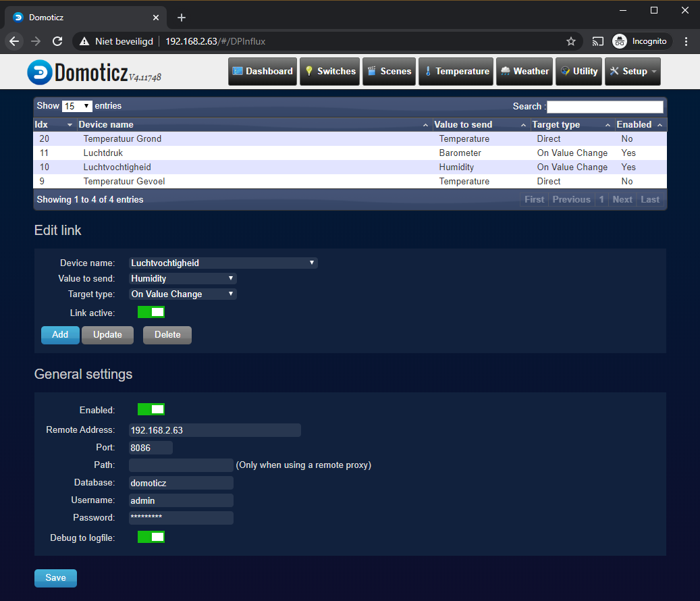The width and height of the screenshot is (700, 601).
Task: Click inside the Search field
Action: click(605, 106)
